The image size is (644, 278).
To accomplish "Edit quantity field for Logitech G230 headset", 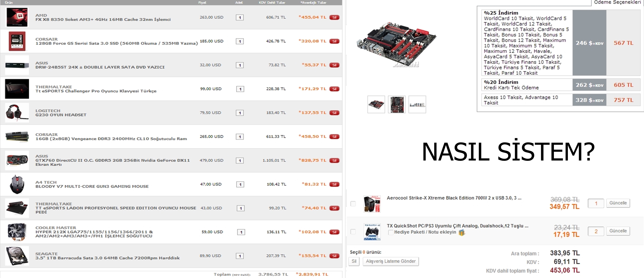I will [240, 113].
